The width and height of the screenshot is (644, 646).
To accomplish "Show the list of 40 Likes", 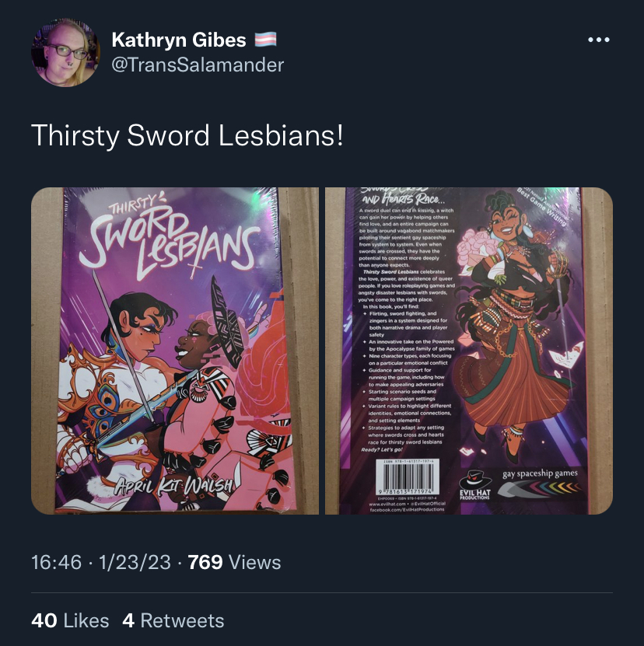I will 70,620.
